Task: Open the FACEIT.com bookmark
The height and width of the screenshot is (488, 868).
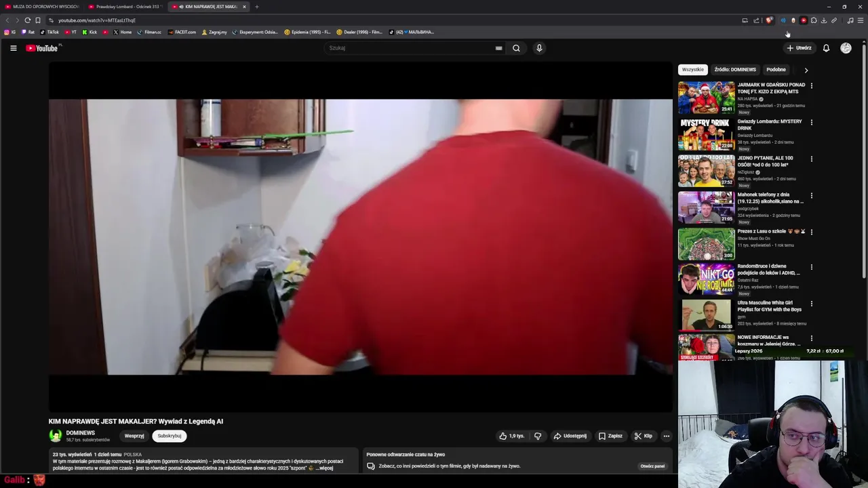Action: [x=182, y=32]
